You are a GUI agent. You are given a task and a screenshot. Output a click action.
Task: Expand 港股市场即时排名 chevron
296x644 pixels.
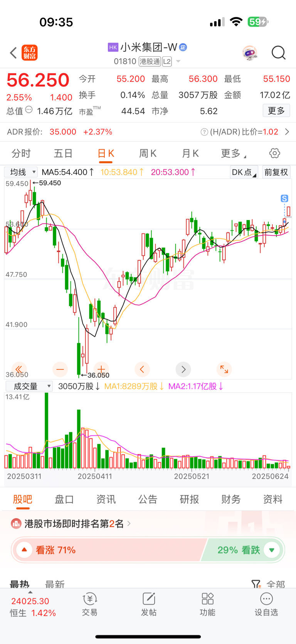point(129,524)
